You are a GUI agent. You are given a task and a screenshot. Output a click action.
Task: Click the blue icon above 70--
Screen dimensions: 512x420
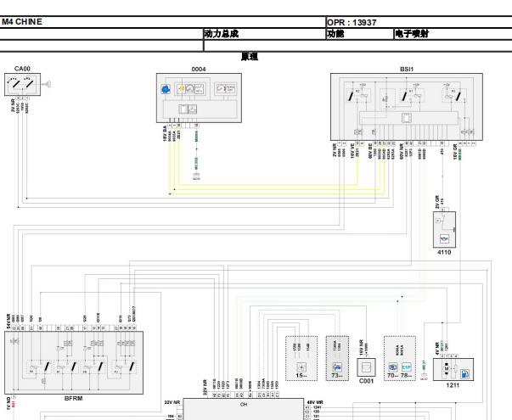tap(393, 367)
